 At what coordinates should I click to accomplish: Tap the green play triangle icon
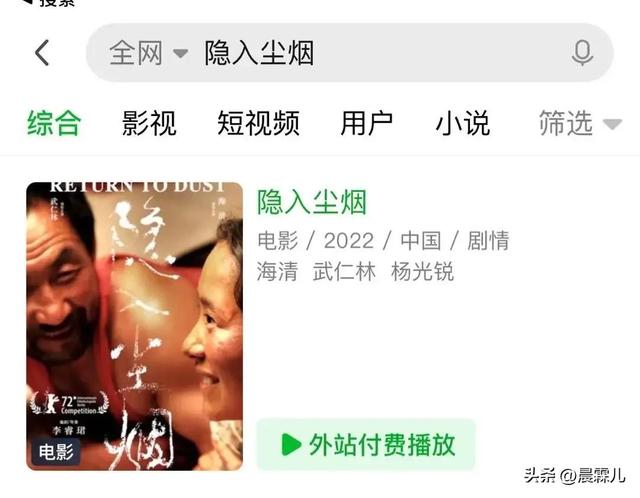pyautogui.click(x=291, y=444)
